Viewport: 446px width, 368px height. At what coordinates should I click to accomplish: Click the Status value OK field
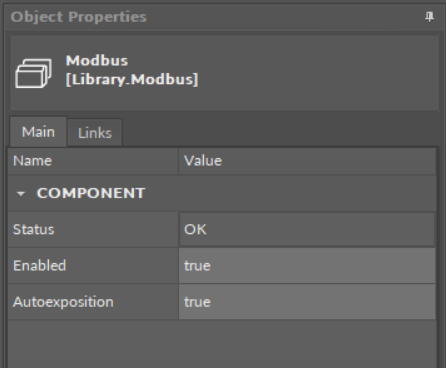307,229
